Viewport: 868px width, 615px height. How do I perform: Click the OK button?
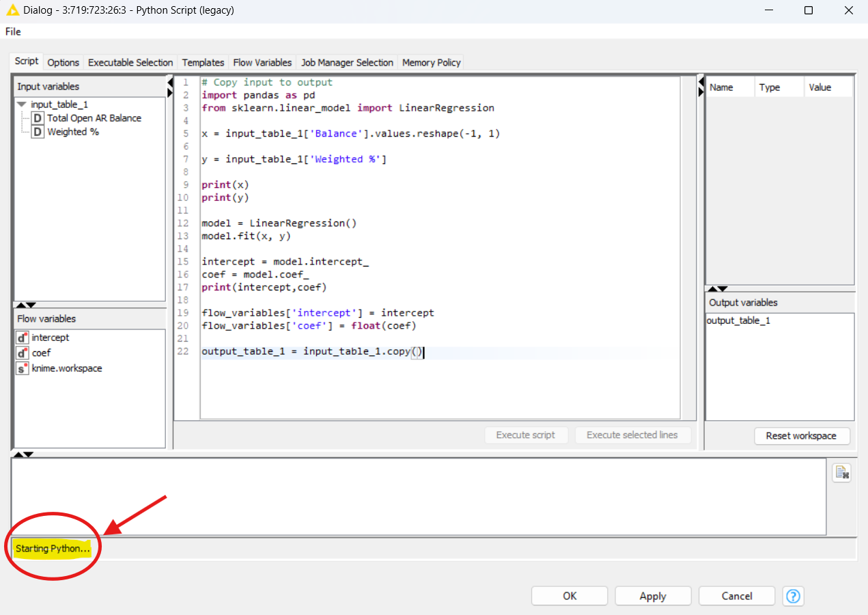coord(570,596)
